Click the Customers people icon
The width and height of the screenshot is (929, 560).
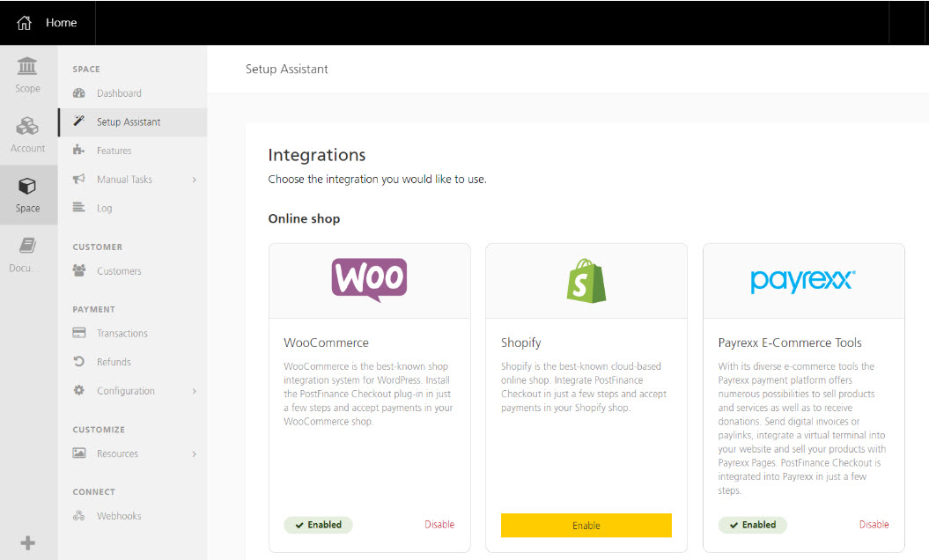coord(78,271)
